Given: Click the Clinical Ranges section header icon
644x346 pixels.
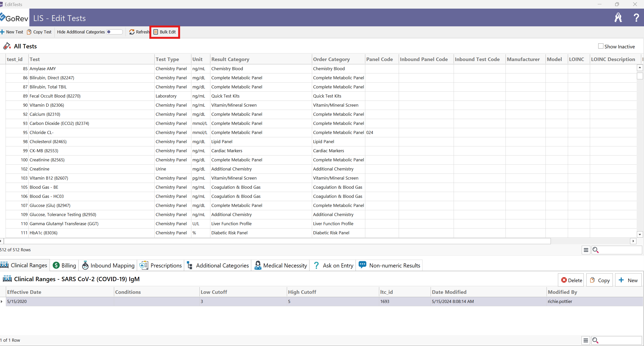Looking at the screenshot, I should (x=7, y=279).
